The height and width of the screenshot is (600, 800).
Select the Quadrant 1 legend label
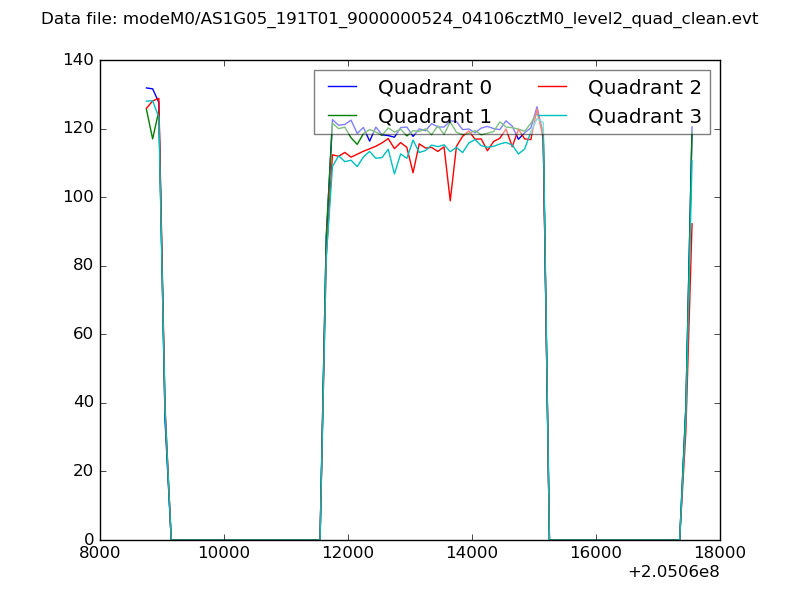(434, 116)
